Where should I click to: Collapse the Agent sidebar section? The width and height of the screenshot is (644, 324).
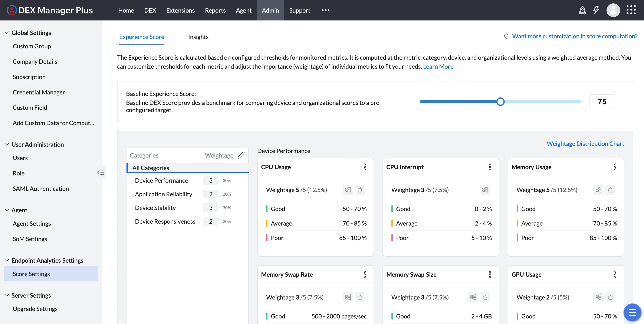pos(7,210)
